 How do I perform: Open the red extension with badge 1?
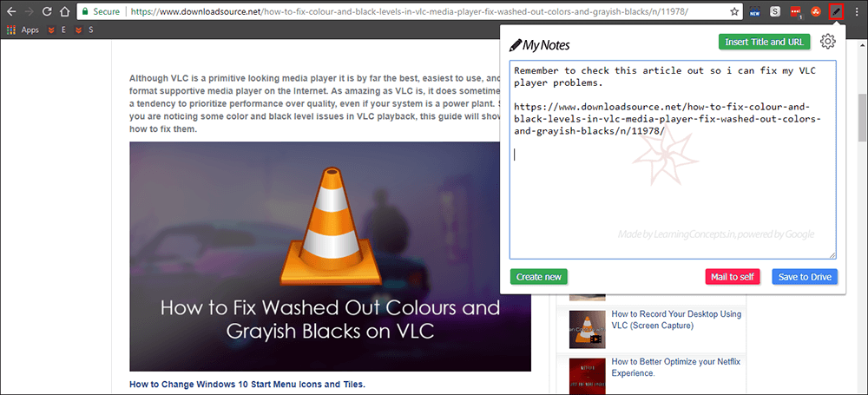tap(795, 11)
